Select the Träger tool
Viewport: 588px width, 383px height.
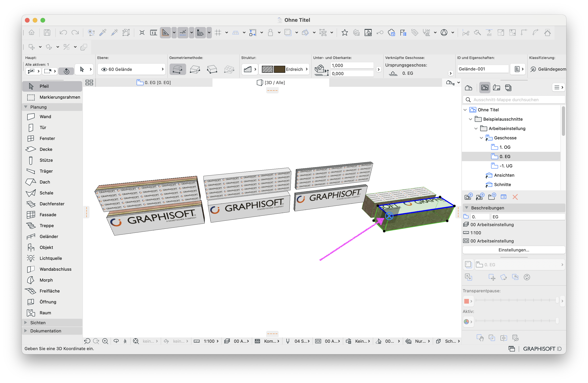tap(52, 171)
